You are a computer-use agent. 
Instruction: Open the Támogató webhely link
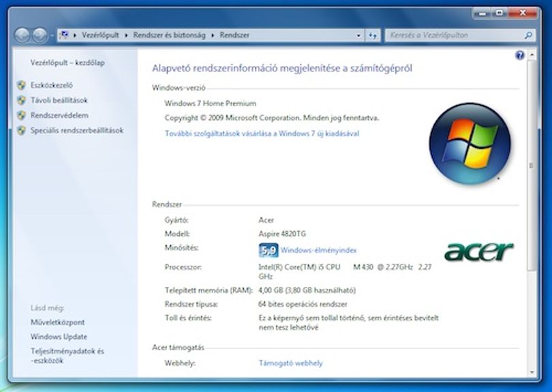[291, 363]
